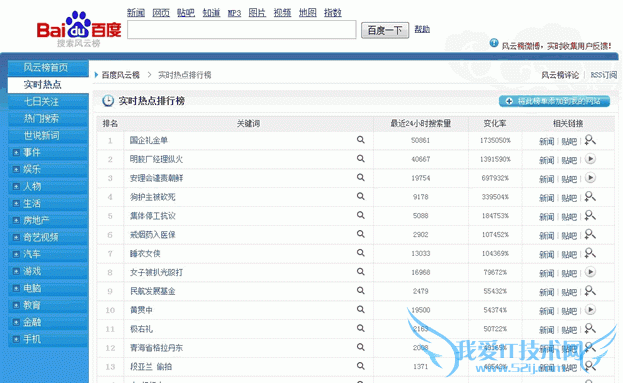Click search magnifier for 黄贯中
The image size is (623, 383).
point(360,309)
